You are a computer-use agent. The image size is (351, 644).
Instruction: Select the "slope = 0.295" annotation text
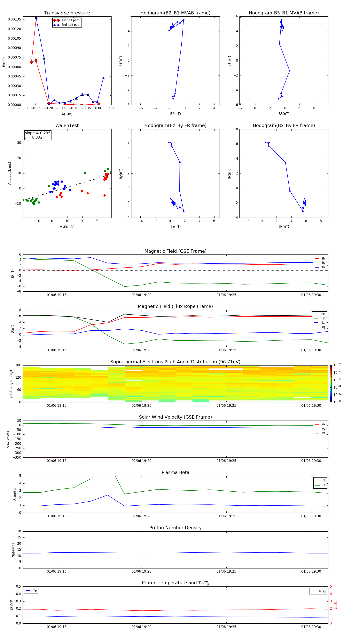(x=38, y=133)
